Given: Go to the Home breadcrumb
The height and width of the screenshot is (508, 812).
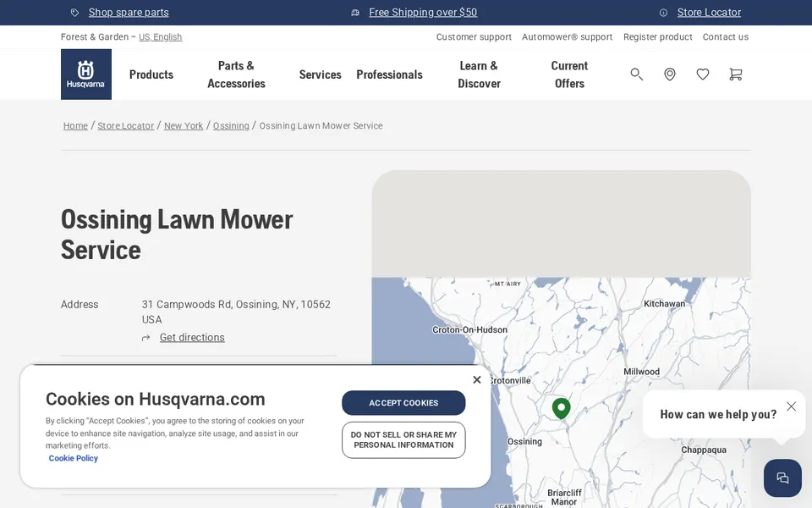Looking at the screenshot, I should tap(75, 125).
